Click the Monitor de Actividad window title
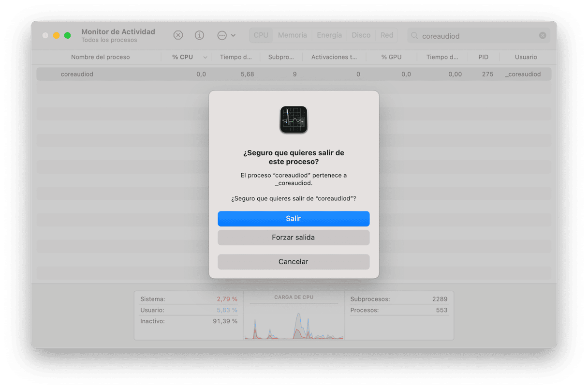The image size is (588, 389). [118, 31]
